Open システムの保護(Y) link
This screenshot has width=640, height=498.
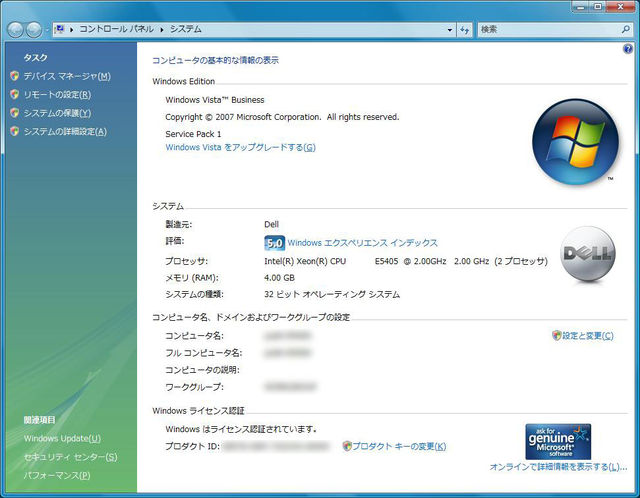(57, 113)
